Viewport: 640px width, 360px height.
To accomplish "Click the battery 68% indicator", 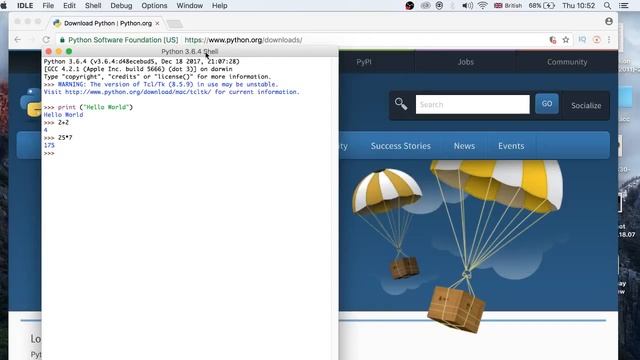I will (542, 6).
